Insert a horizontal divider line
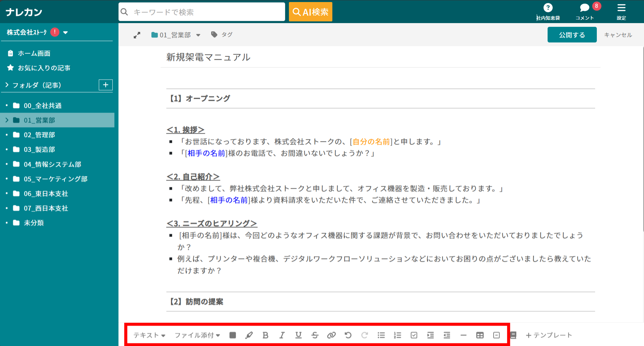 [463, 335]
